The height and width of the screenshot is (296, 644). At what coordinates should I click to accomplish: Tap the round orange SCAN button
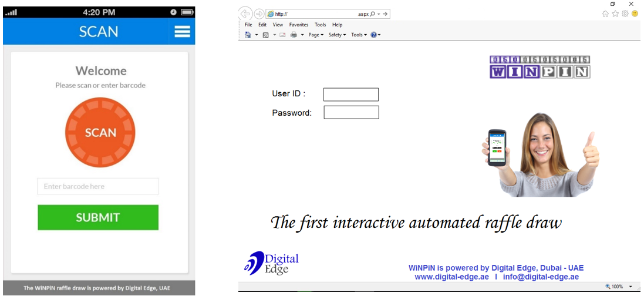(x=100, y=132)
